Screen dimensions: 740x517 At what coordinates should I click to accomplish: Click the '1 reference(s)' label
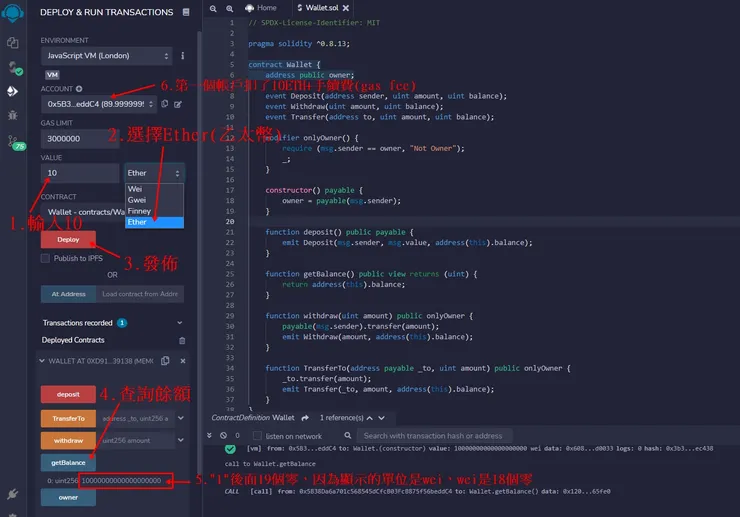pos(341,418)
